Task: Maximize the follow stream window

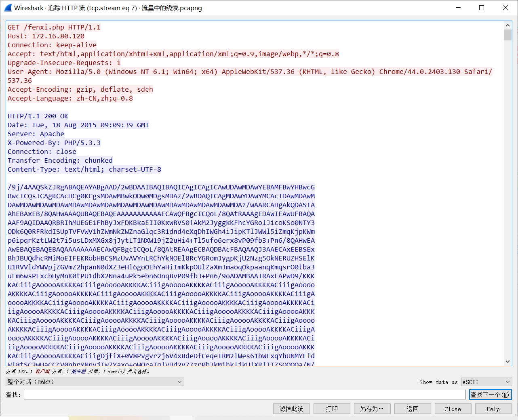Action: pyautogui.click(x=482, y=8)
